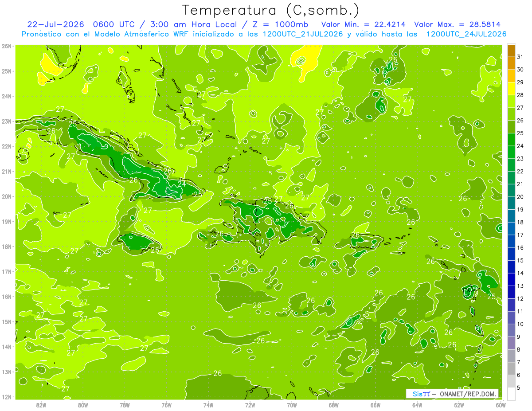Viewport: 532px width, 411px height.
Task: Click the "16N" latitude axis label
Action: (7, 297)
